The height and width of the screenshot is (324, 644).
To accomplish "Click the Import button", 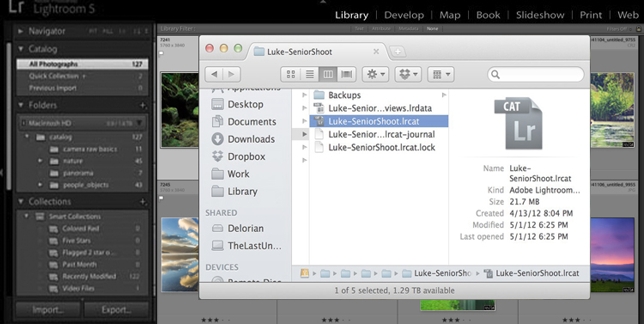I will 48,309.
